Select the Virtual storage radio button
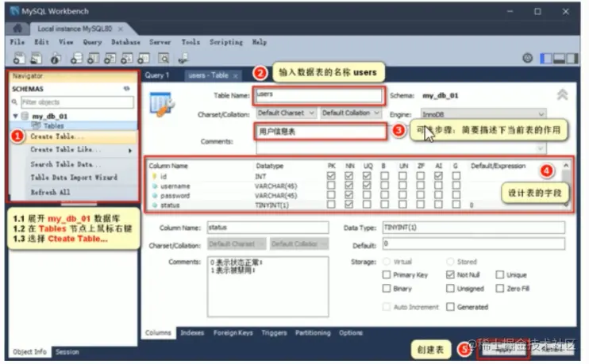 (386, 261)
